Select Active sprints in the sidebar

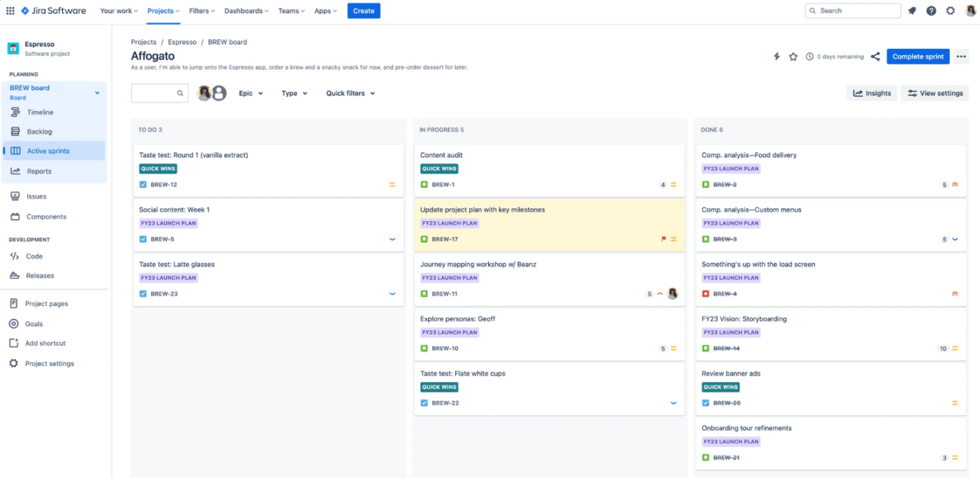[54, 151]
